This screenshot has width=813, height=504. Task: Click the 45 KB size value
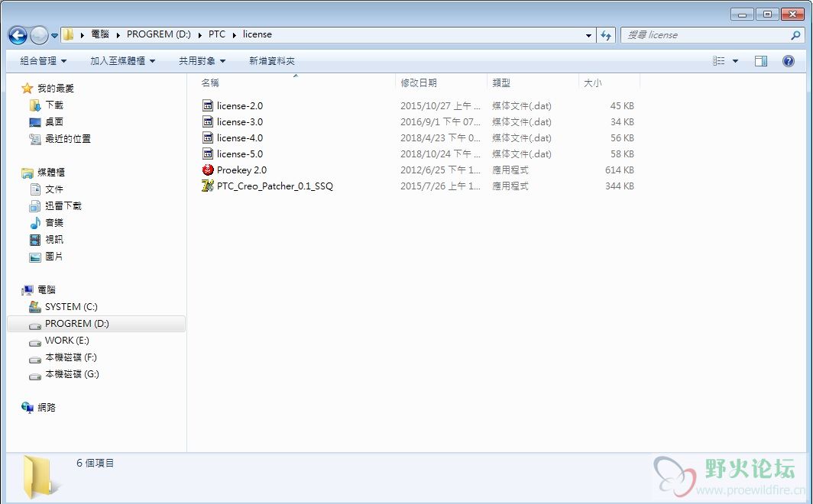tap(622, 105)
